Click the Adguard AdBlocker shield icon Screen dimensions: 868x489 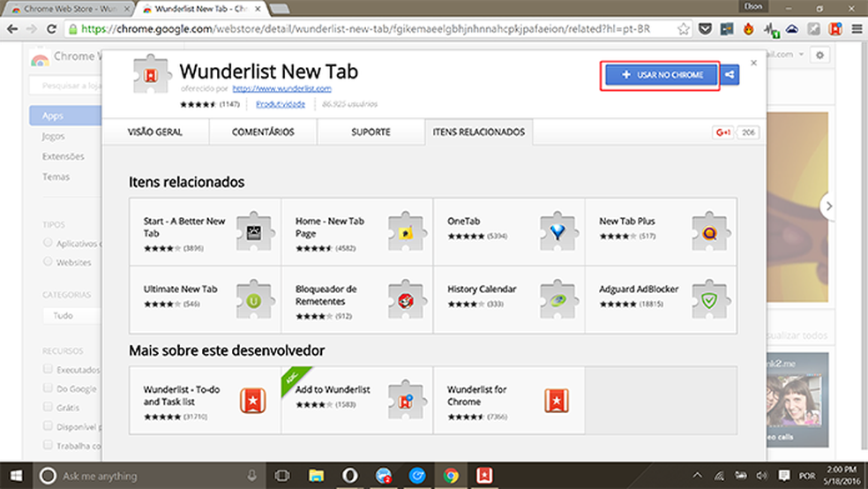pyautogui.click(x=710, y=299)
